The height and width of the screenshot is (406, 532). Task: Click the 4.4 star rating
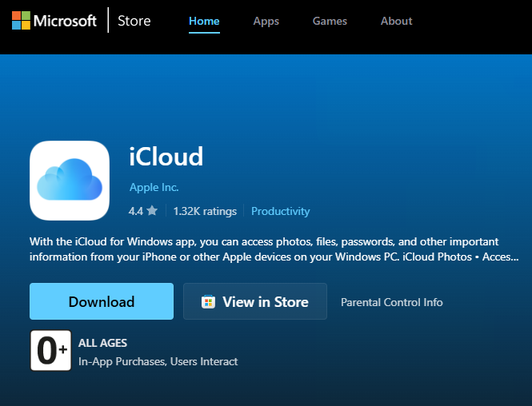143,211
